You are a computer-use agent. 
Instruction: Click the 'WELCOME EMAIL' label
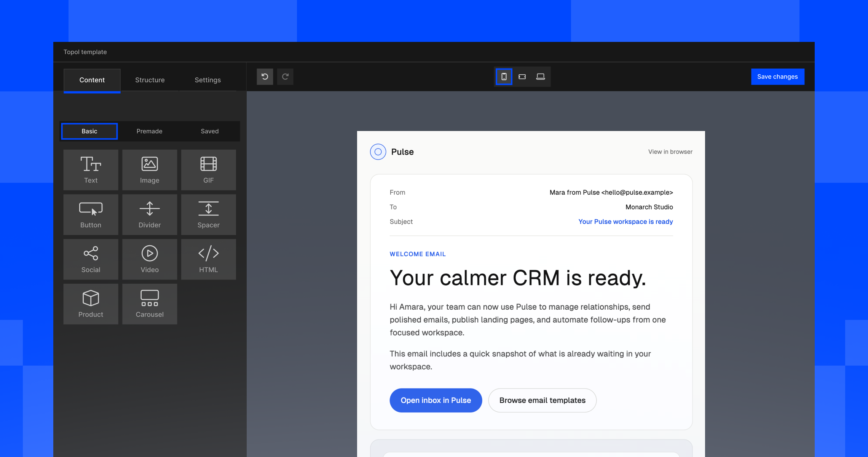pyautogui.click(x=418, y=254)
